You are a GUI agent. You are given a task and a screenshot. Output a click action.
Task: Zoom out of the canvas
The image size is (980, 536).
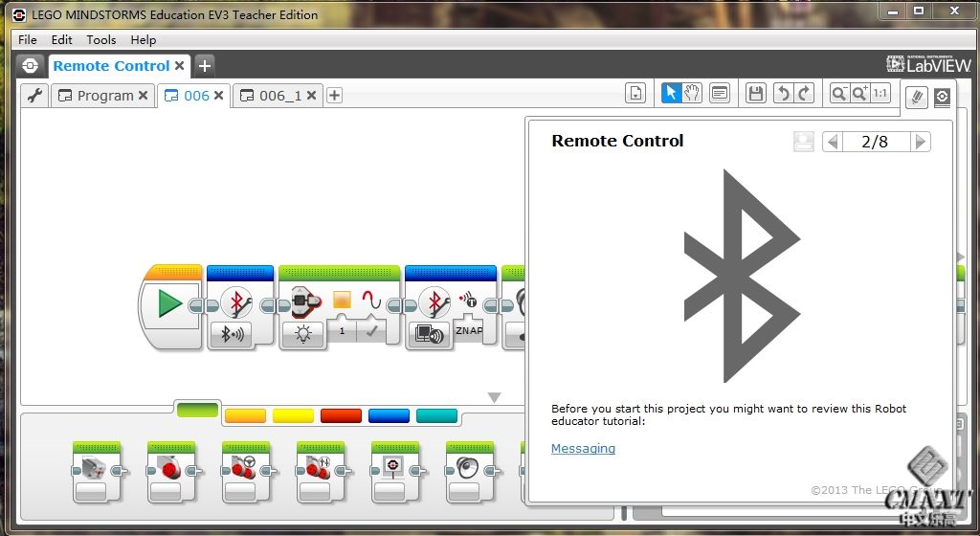tap(838, 93)
